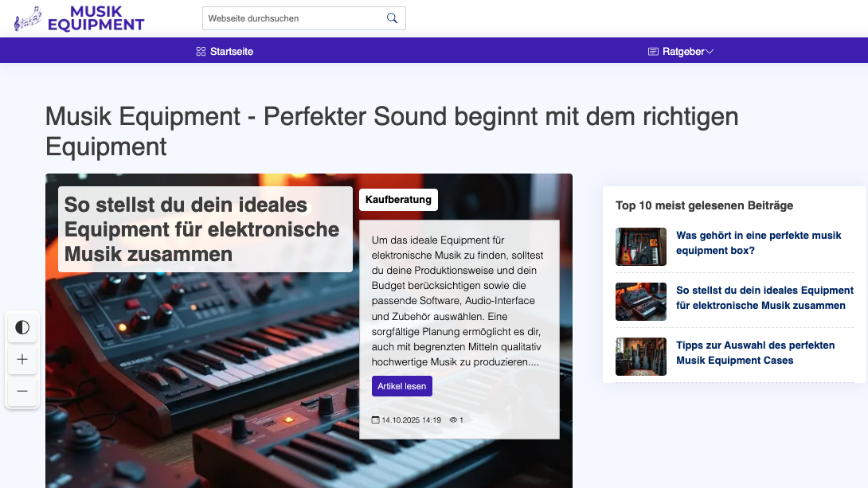This screenshot has height=488, width=868.
Task: Click the equipment case article thumbnail
Action: (640, 357)
